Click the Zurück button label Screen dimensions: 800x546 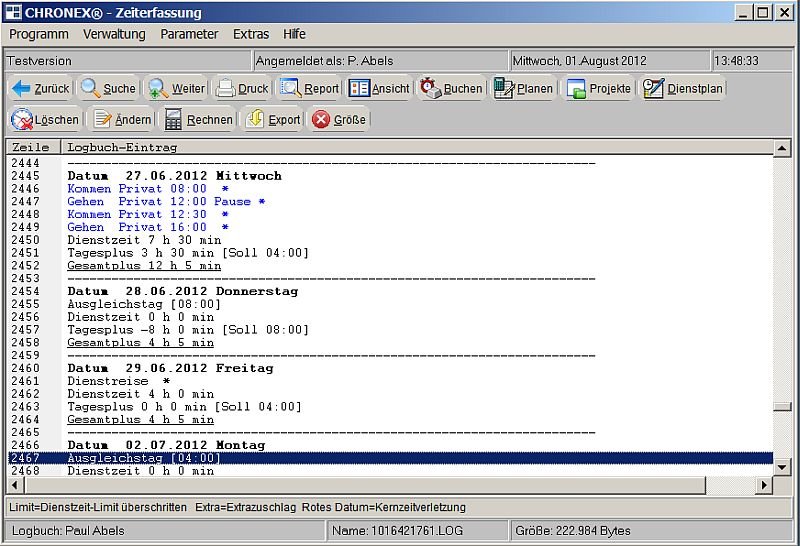pyautogui.click(x=52, y=89)
